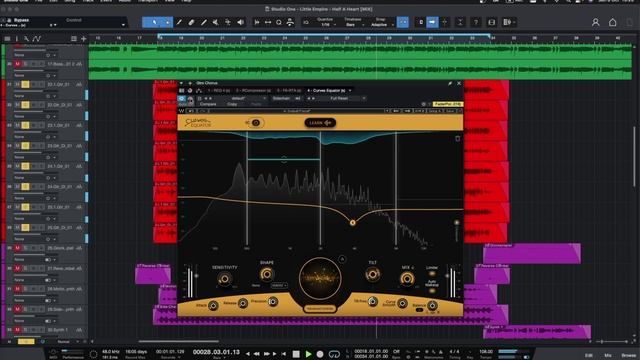The image size is (640, 360).
Task: Open the Mix view tab bottom right
Action: coord(608,355)
